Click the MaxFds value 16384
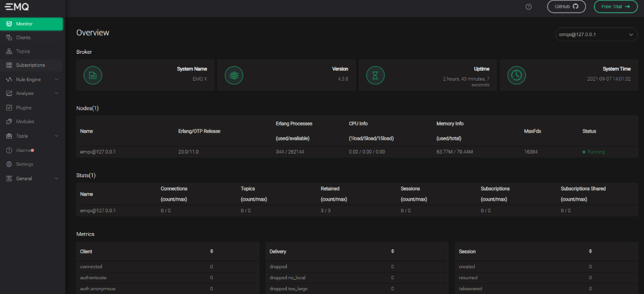644x294 pixels. click(x=531, y=152)
